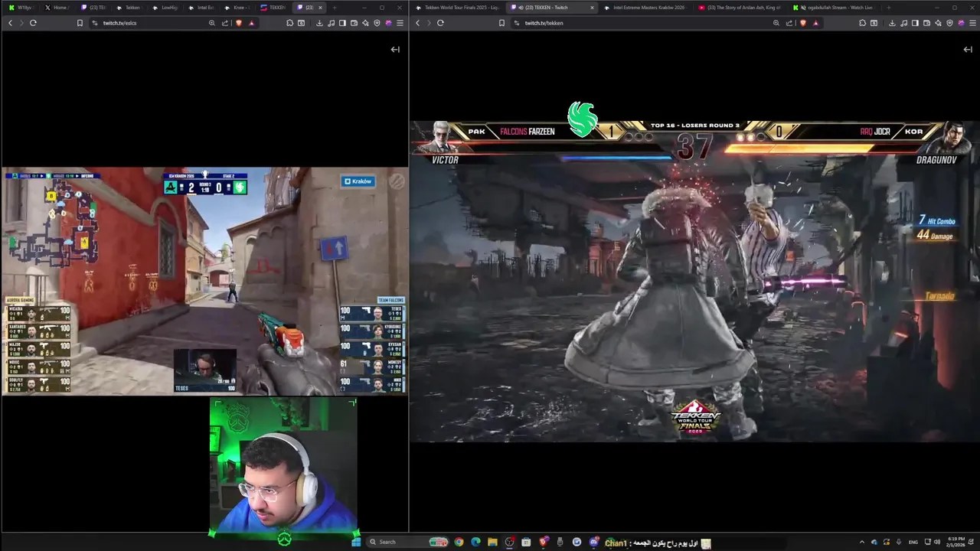The height and width of the screenshot is (551, 980).
Task: Switch to ogabdullah Stream tab
Action: click(835, 8)
